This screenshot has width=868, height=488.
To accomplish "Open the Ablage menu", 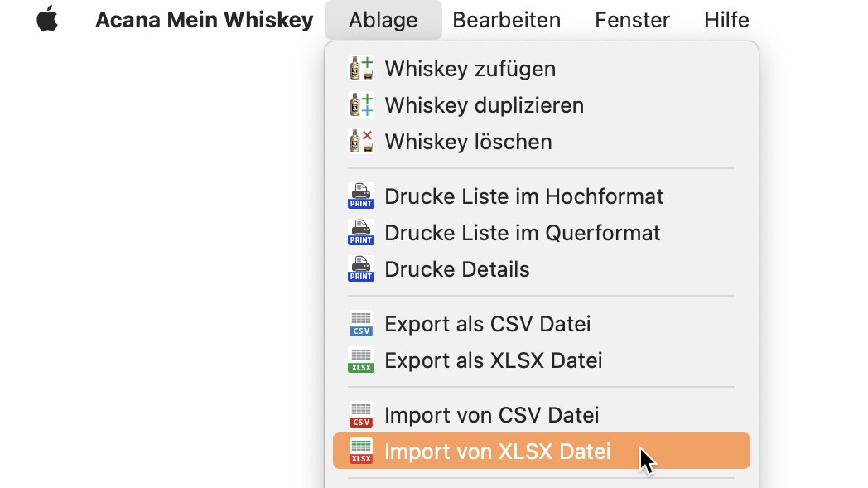I will (383, 20).
